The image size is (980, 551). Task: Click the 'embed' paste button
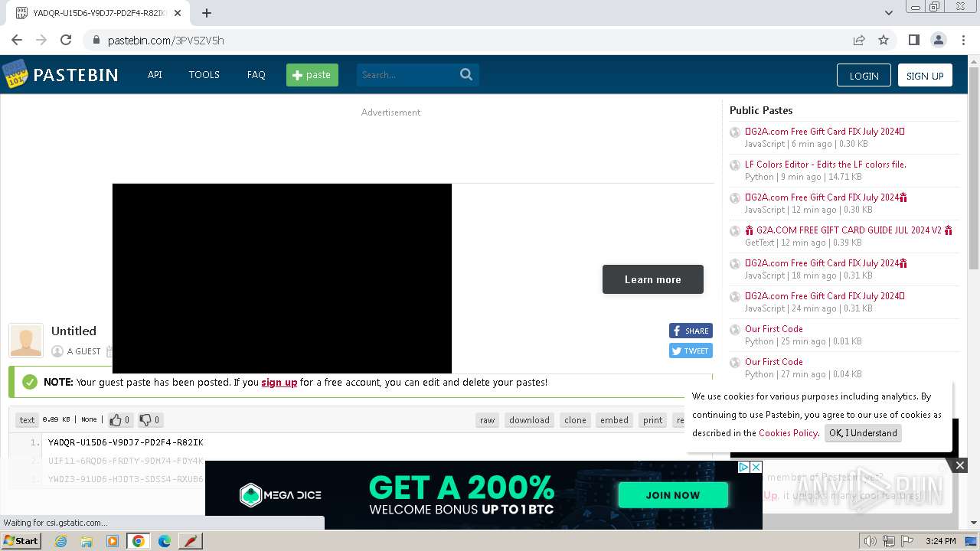(x=614, y=419)
